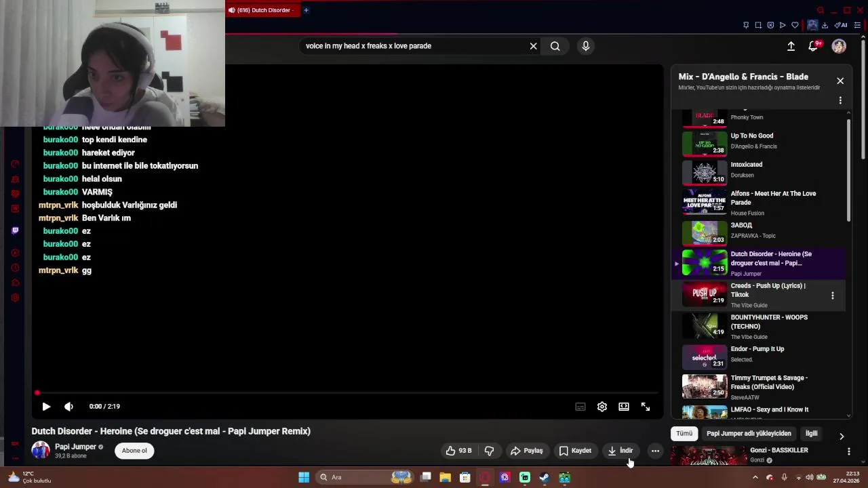Save the video with Kaydet
Screen dimensions: 868x488
[575, 451]
